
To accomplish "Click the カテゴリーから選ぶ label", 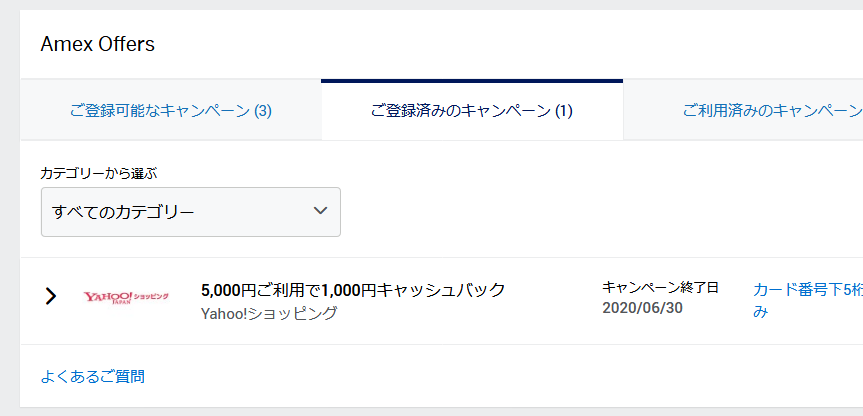I will (x=98, y=173).
